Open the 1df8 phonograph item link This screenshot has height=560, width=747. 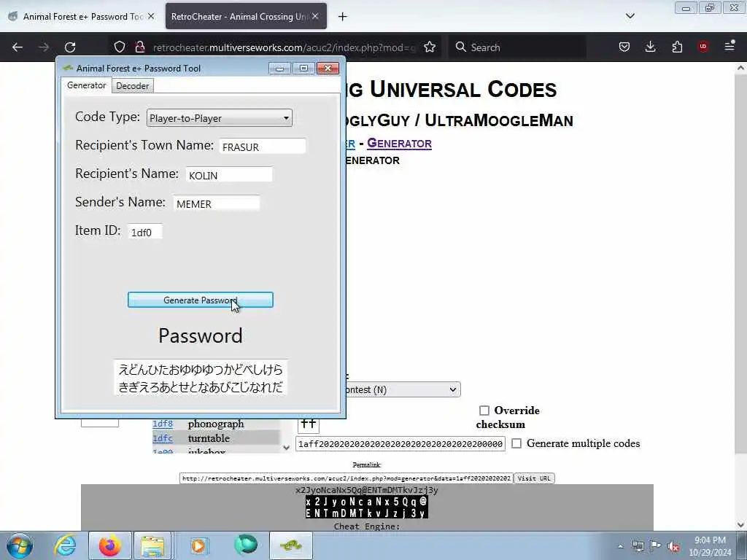coord(163,424)
